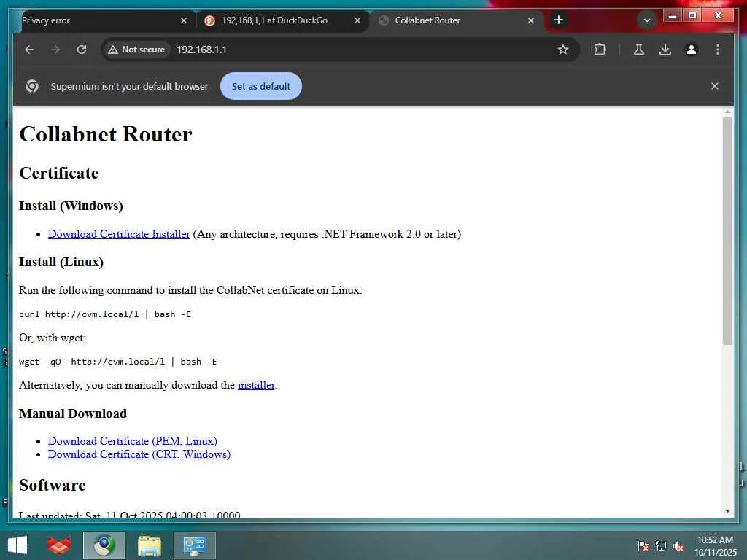The height and width of the screenshot is (560, 747).
Task: Click the page scrollbar thumb
Action: (x=727, y=231)
